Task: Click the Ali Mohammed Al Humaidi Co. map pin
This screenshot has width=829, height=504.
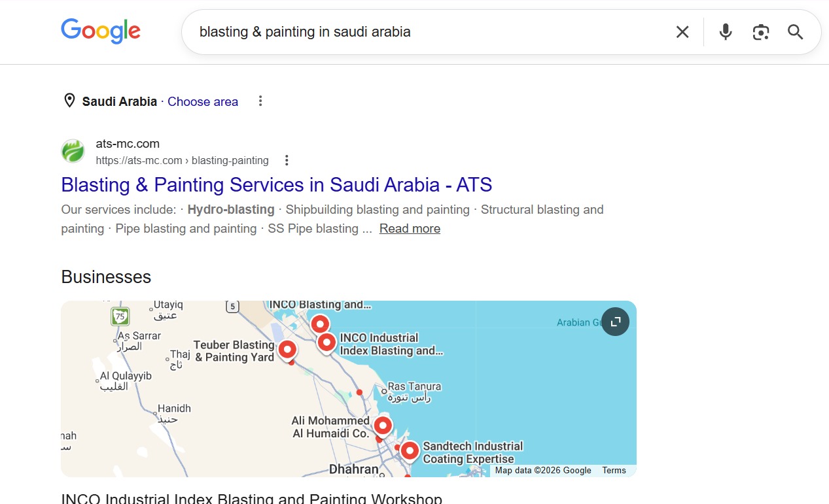Action: coord(383,426)
